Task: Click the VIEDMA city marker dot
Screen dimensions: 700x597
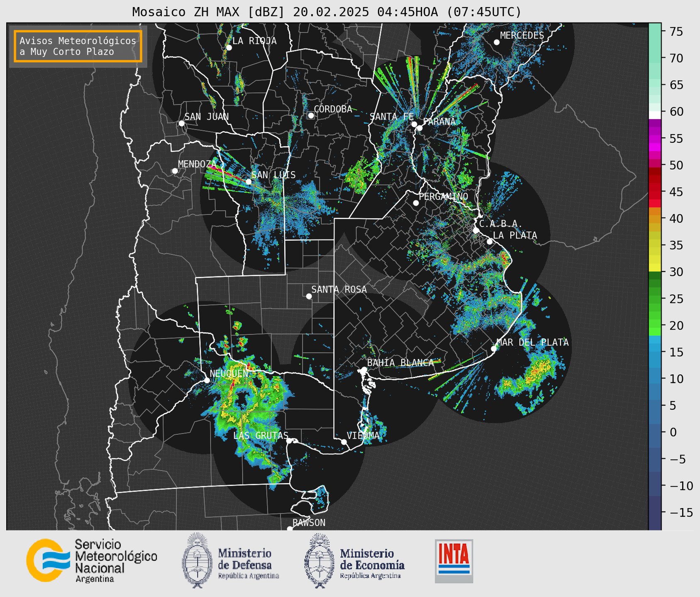Action: [x=344, y=442]
